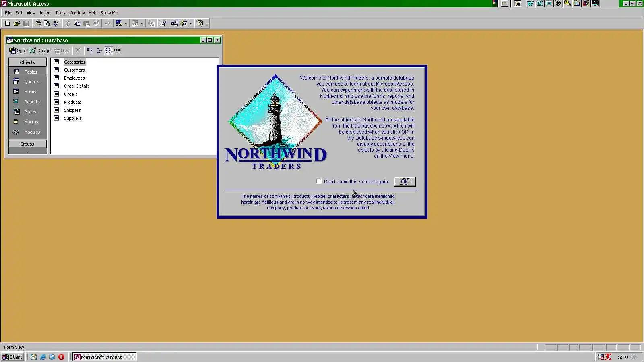The height and width of the screenshot is (362, 644).
Task: Click the yellow key icon in shortcut bar
Action: click(x=568, y=4)
